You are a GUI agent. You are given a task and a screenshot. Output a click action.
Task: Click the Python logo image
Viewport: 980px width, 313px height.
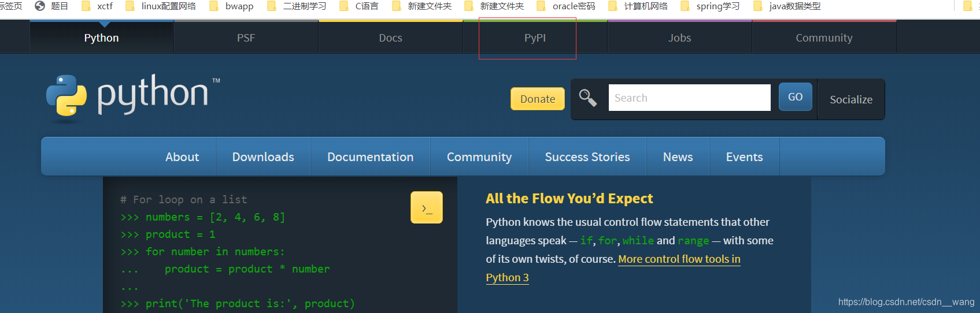133,98
